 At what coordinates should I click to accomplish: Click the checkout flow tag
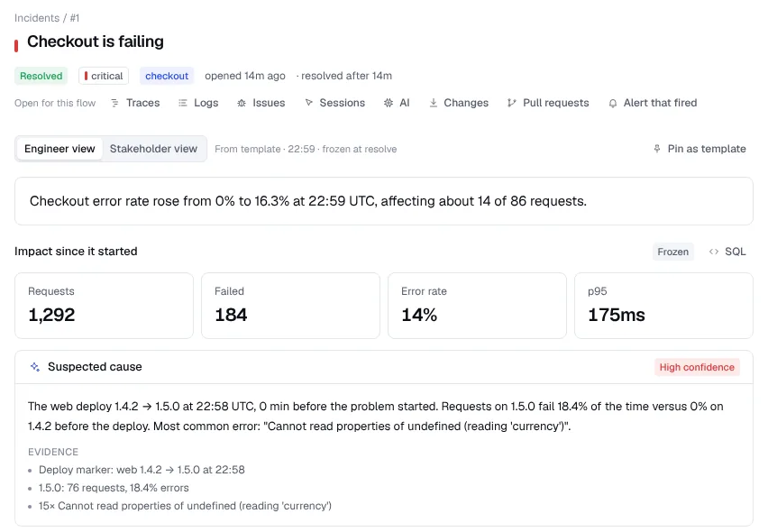pyautogui.click(x=167, y=76)
